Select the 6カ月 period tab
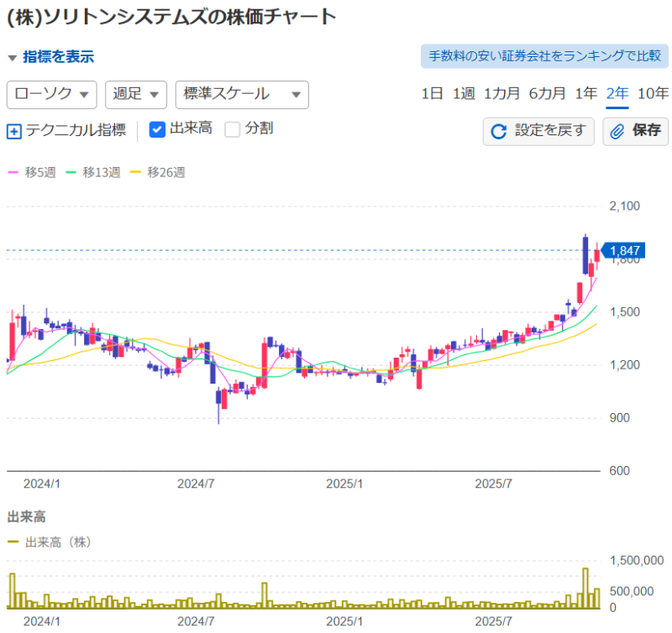 click(x=547, y=93)
